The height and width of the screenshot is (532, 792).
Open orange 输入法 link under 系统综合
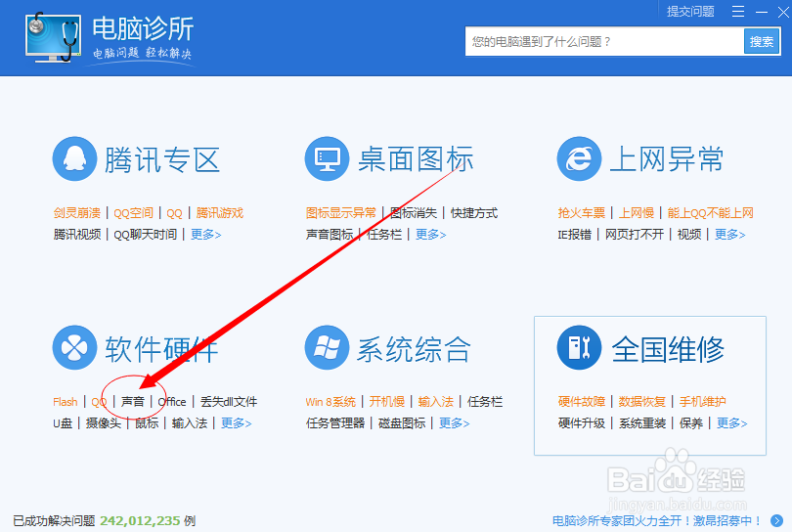coord(435,402)
